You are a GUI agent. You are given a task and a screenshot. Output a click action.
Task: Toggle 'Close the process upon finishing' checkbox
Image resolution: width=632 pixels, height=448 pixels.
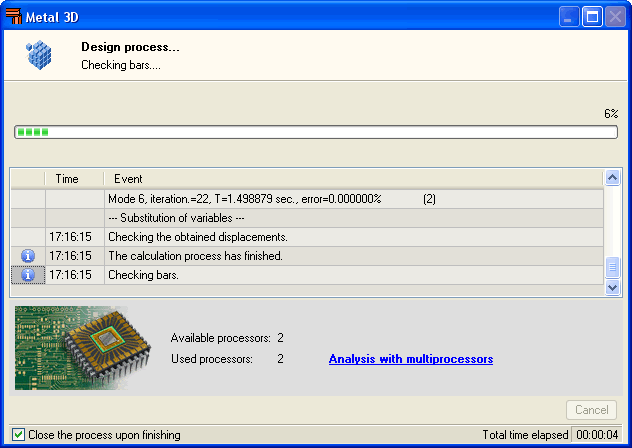click(x=18, y=435)
